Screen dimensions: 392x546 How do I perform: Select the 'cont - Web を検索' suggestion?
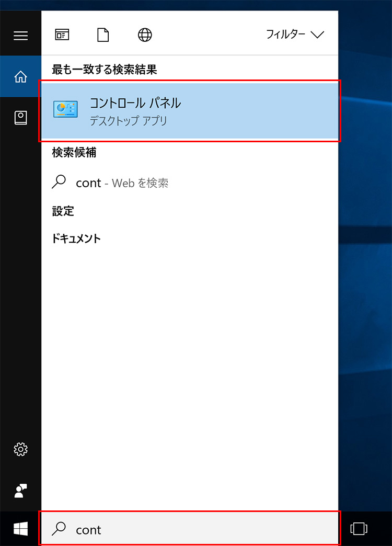click(x=122, y=183)
